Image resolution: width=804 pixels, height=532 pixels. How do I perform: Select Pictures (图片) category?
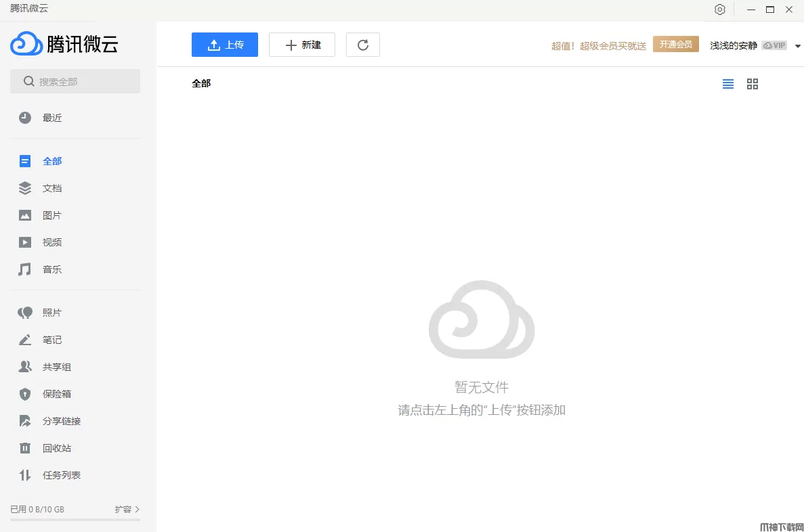coord(52,215)
